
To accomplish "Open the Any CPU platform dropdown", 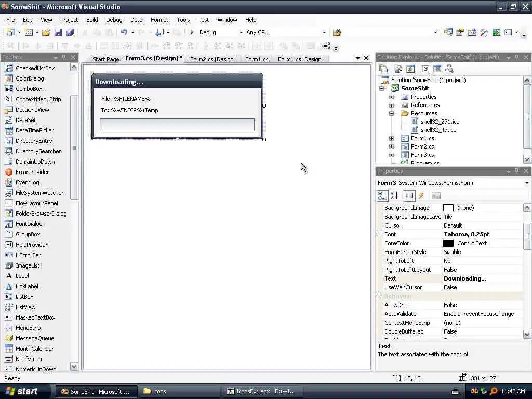I will (324, 33).
